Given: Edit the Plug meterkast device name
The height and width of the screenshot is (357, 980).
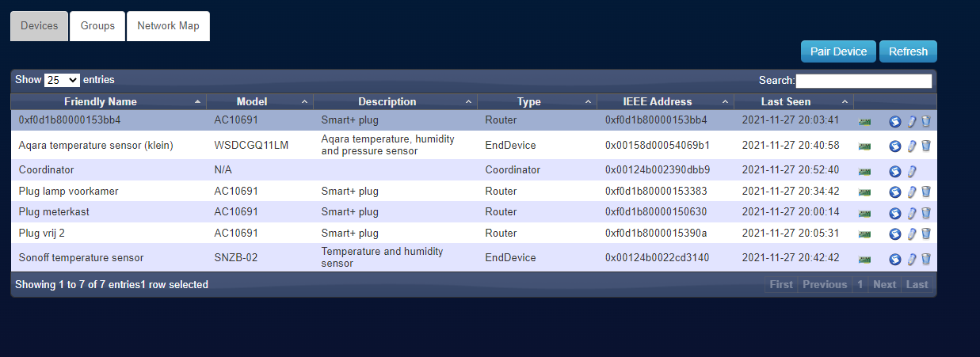Looking at the screenshot, I should 911,213.
